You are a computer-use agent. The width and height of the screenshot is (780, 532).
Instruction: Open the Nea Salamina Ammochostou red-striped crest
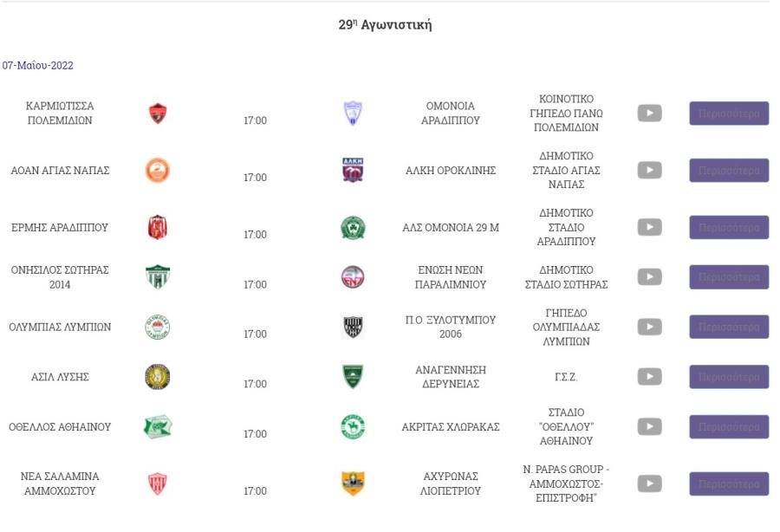[158, 483]
